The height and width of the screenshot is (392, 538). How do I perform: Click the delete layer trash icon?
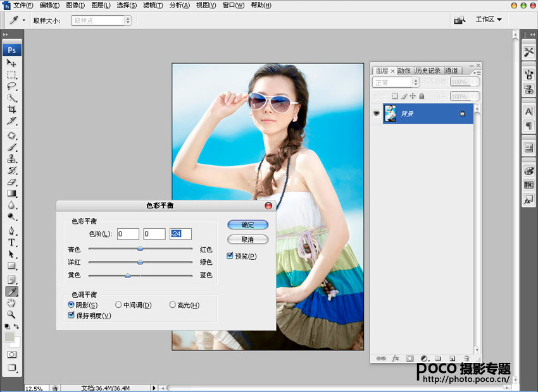tap(466, 358)
